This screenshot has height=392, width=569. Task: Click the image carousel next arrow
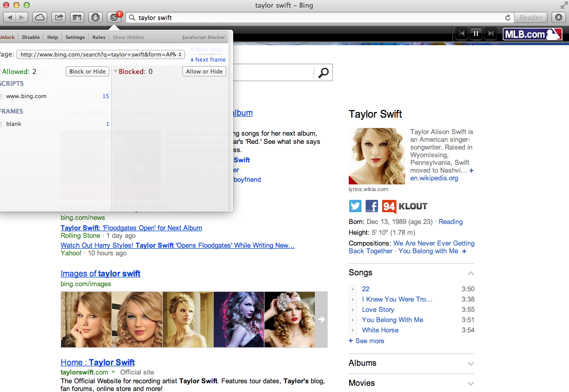(321, 320)
